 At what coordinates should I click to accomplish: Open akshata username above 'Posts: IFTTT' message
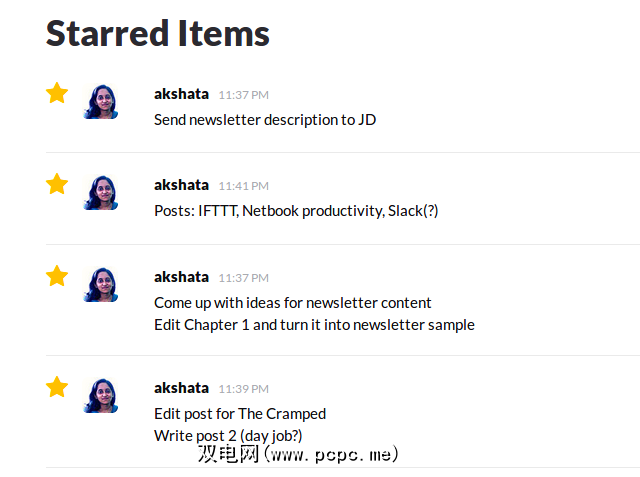[x=181, y=185]
